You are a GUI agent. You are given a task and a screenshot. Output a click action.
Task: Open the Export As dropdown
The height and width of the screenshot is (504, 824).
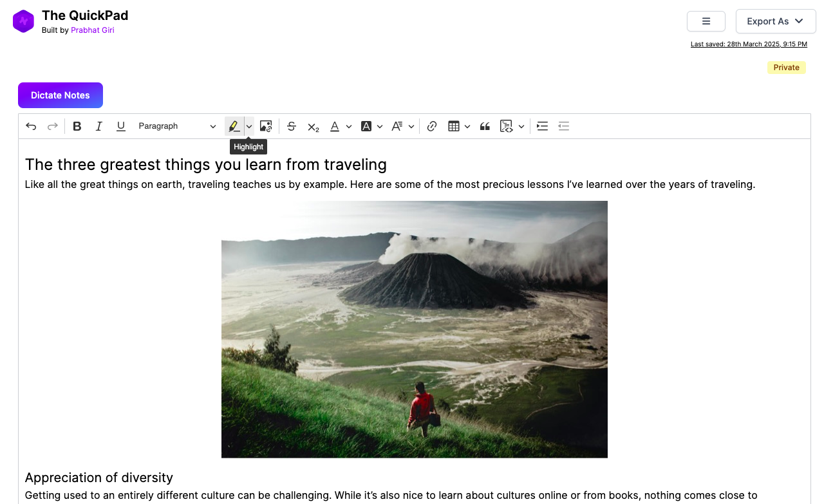coord(775,21)
